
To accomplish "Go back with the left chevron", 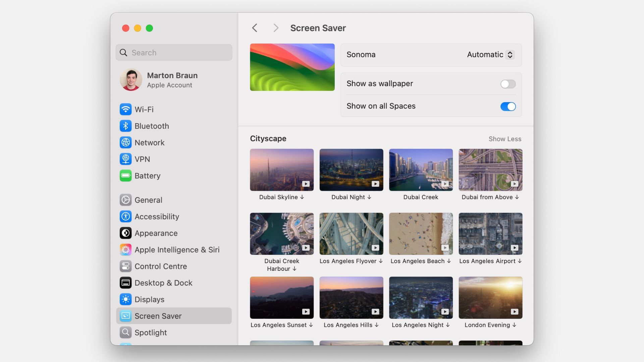I will coord(255,28).
